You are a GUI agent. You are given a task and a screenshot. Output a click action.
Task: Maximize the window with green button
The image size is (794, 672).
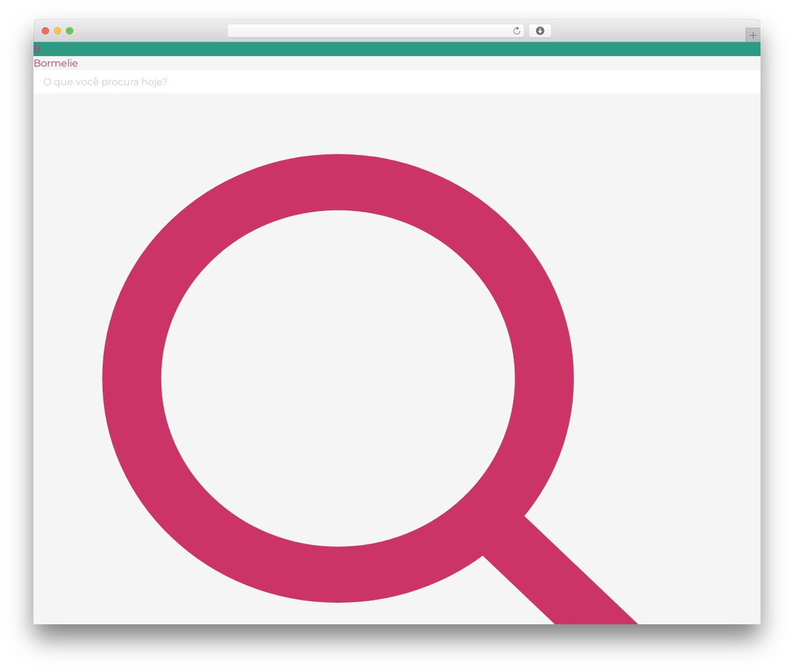[69, 31]
